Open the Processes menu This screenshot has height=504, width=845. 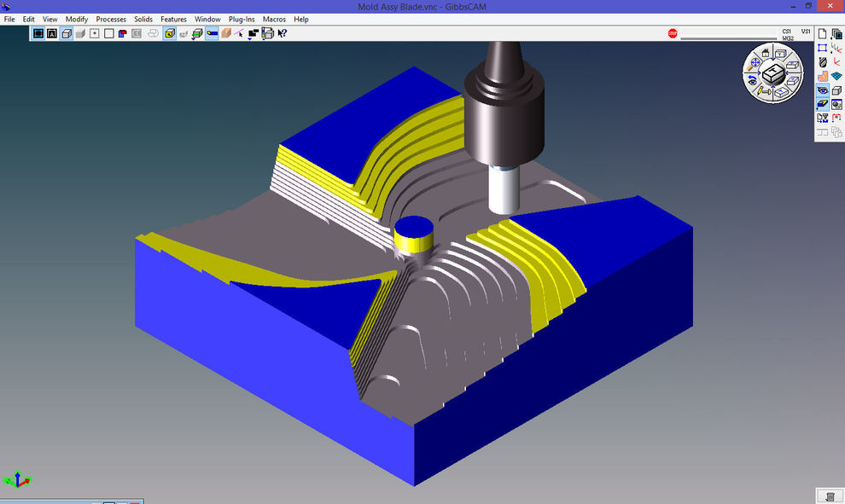[x=111, y=19]
